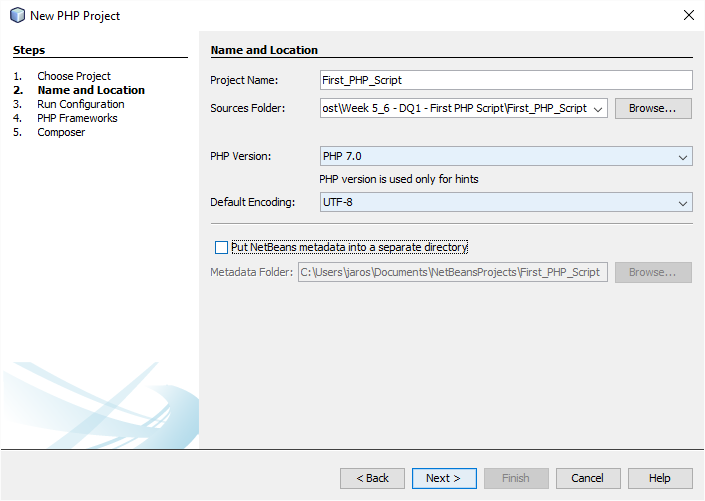Click the Project Name text field
The height and width of the screenshot is (501, 705).
click(506, 80)
